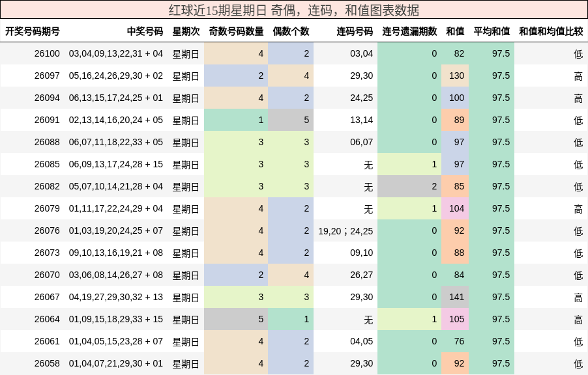The width and height of the screenshot is (588, 375).
Task: Click issue number 26079
Action: [47, 208]
